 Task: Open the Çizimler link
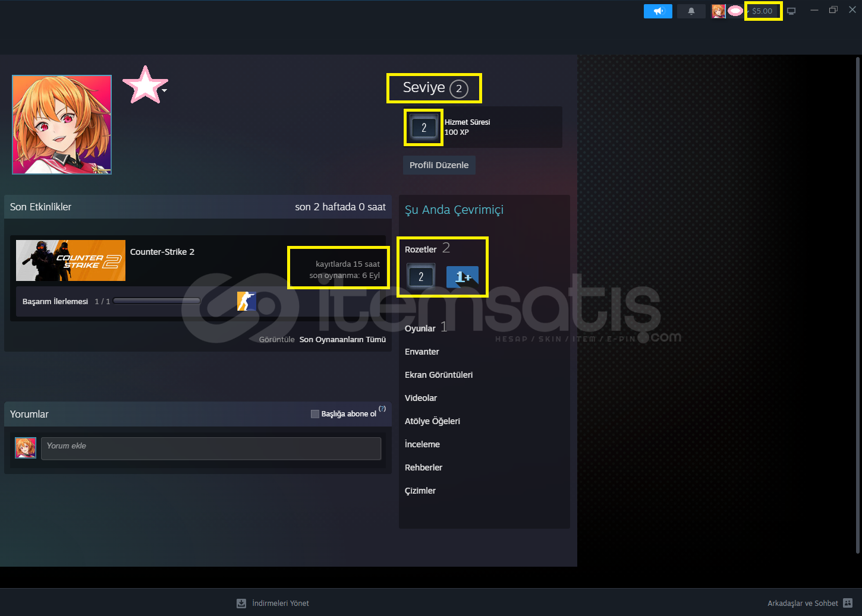tap(420, 491)
